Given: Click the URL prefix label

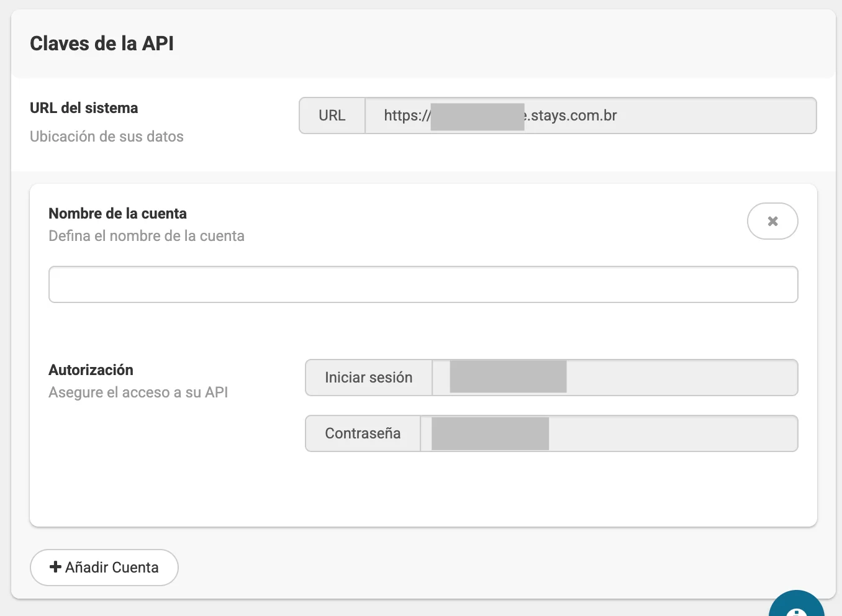Looking at the screenshot, I should pyautogui.click(x=332, y=115).
